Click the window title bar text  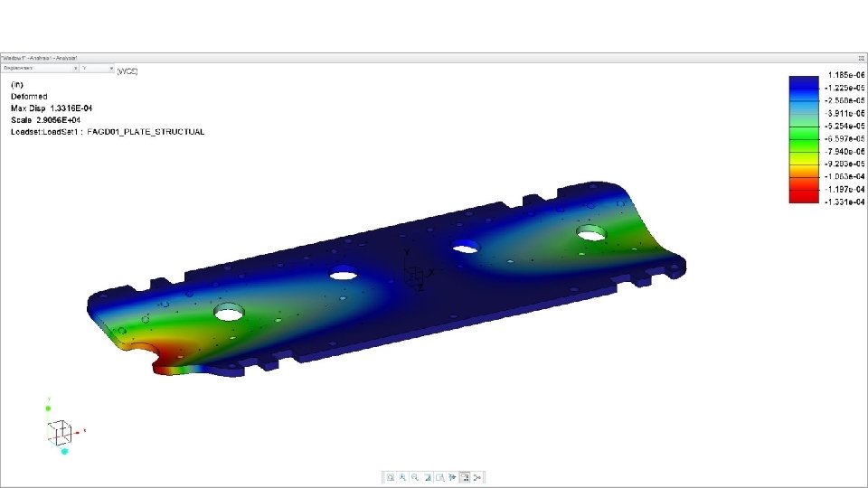coord(39,58)
